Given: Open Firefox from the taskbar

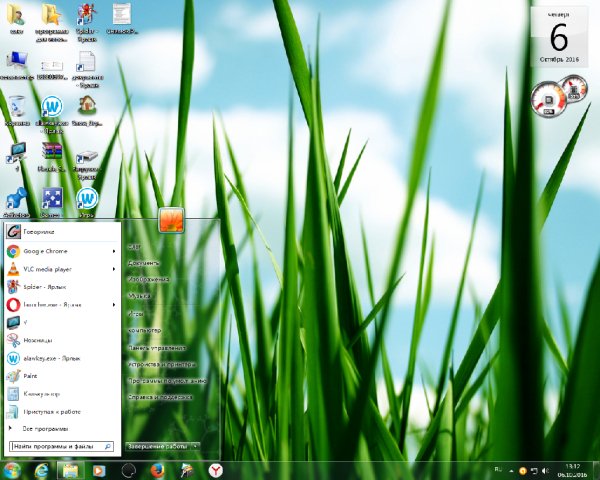Looking at the screenshot, I should click(x=157, y=470).
